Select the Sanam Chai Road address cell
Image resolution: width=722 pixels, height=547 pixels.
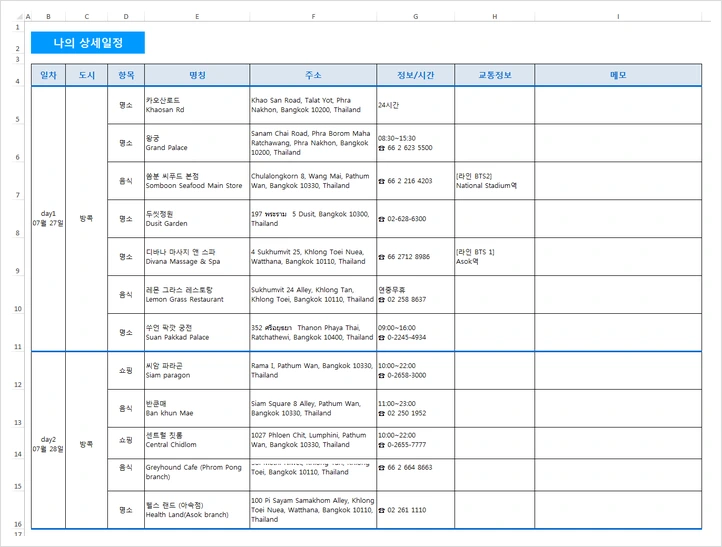coord(313,143)
